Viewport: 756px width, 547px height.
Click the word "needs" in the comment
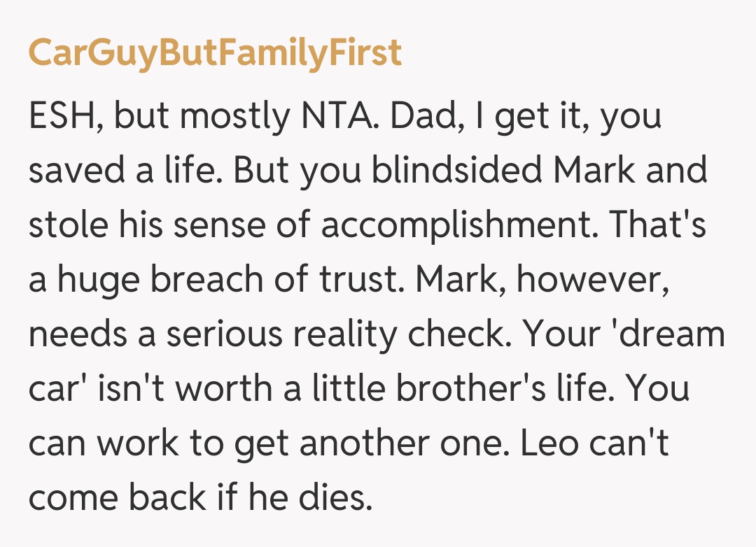tap(77, 336)
